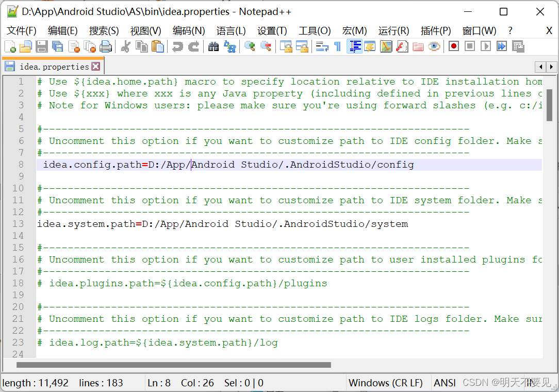The width and height of the screenshot is (559, 392).
Task: Toggle show all characters pilcrow icon
Action: point(338,47)
